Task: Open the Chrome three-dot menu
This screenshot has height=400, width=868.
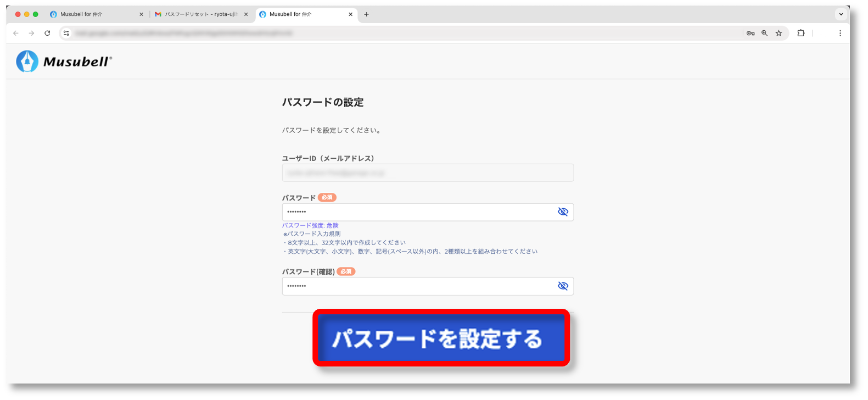Action: point(840,33)
